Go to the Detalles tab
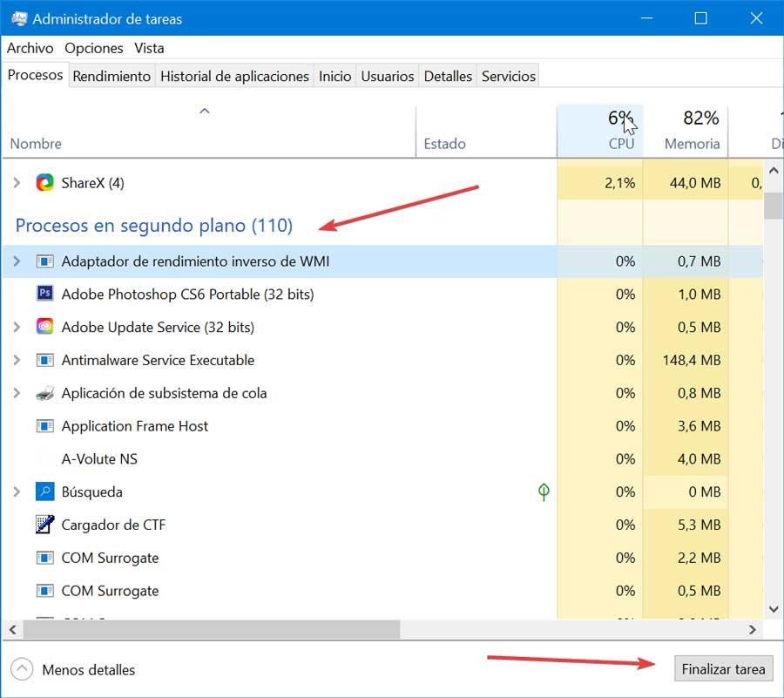 448,76
